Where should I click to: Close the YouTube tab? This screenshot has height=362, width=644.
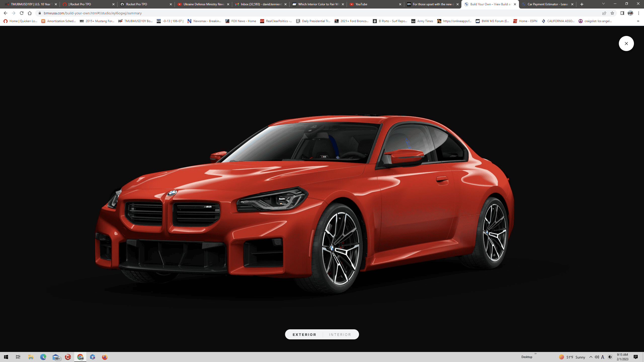pos(400,4)
